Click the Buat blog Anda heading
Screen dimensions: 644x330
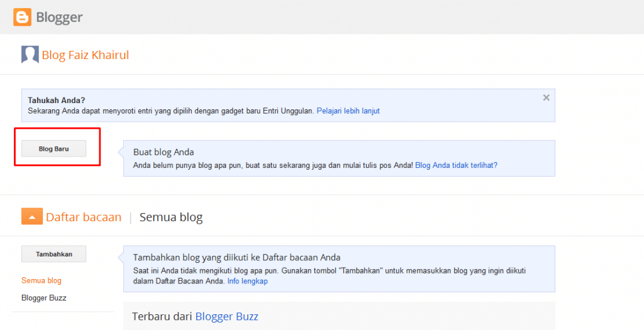tap(164, 152)
